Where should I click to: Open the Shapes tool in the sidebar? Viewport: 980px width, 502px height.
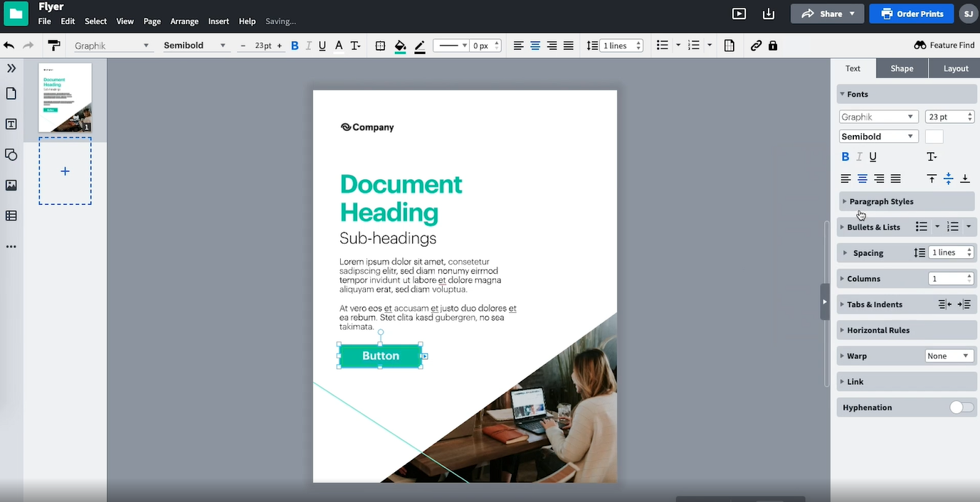click(11, 154)
